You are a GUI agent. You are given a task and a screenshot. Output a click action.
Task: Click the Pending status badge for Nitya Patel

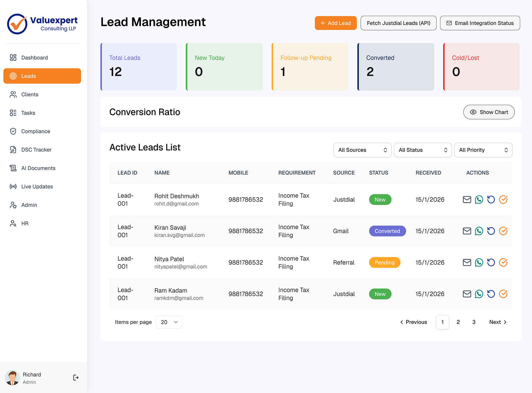[384, 263]
